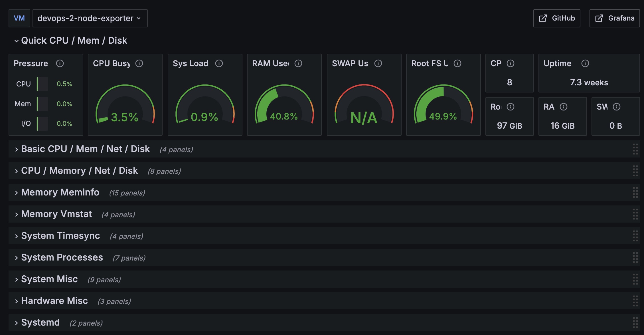The width and height of the screenshot is (644, 335).
Task: Click the Sys Load 0.9% gauge
Action: click(x=205, y=104)
